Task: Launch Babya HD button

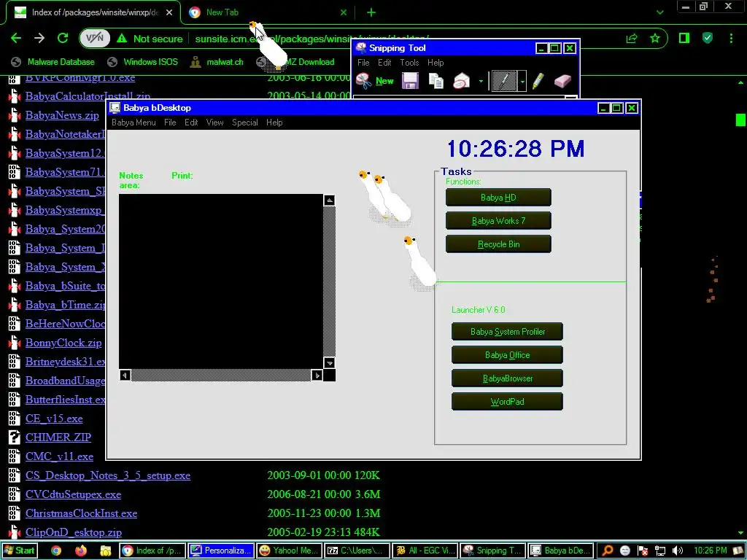Action: (x=498, y=197)
